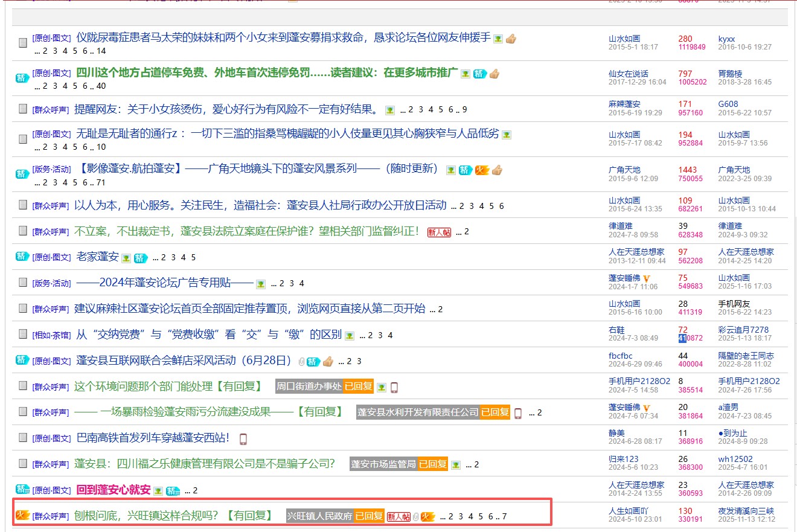797x532 pixels.
Task: Click the V badge beside 蓬安睡佛 on 广告专用贴 row
Action: point(646,278)
